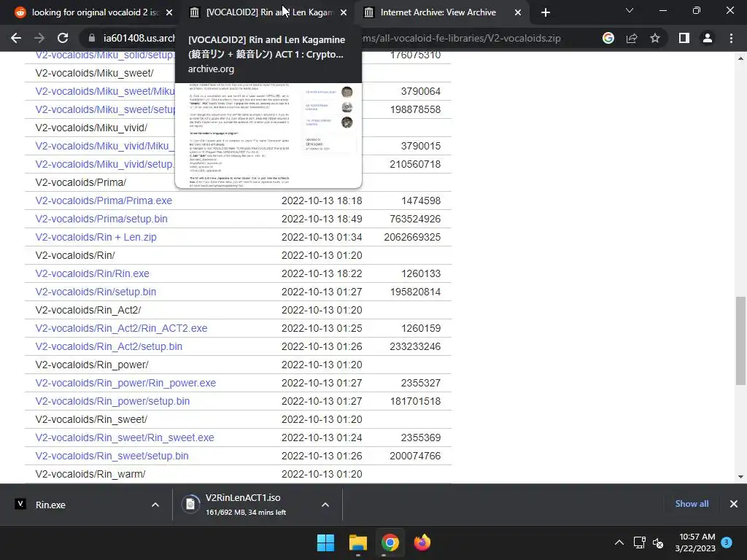Image resolution: width=747 pixels, height=560 pixels.
Task: Show all downloads
Action: click(692, 504)
